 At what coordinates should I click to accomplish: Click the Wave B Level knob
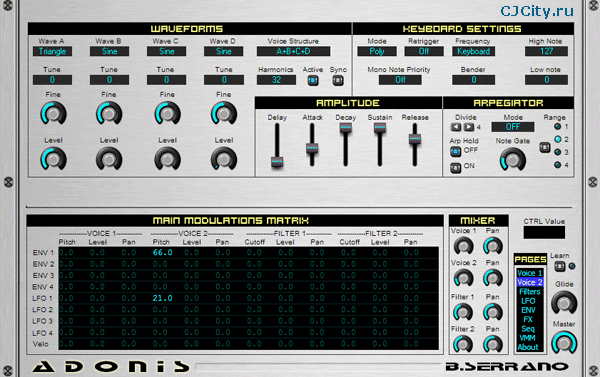(x=109, y=159)
